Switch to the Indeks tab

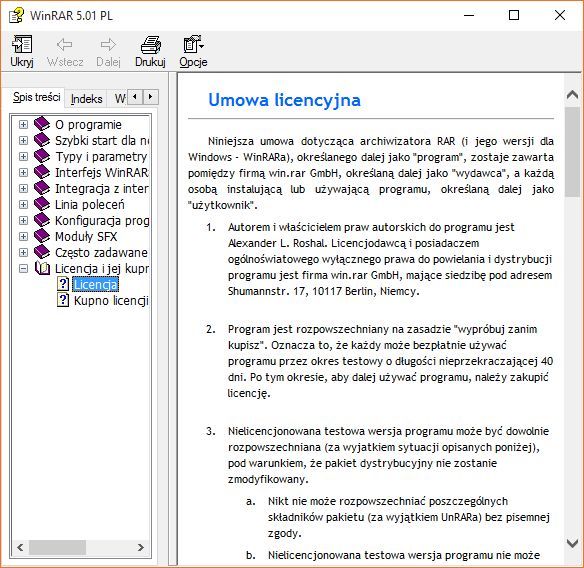pos(86,99)
